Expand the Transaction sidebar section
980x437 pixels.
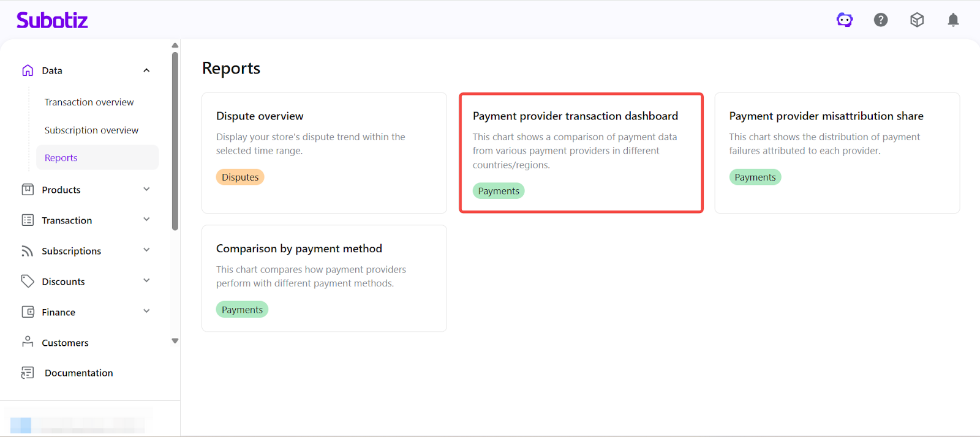(x=146, y=220)
